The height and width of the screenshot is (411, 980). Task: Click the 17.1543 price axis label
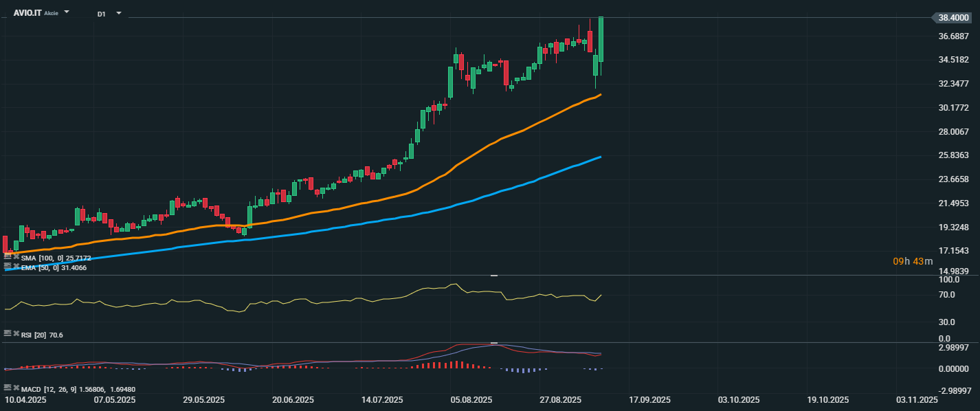[954, 251]
